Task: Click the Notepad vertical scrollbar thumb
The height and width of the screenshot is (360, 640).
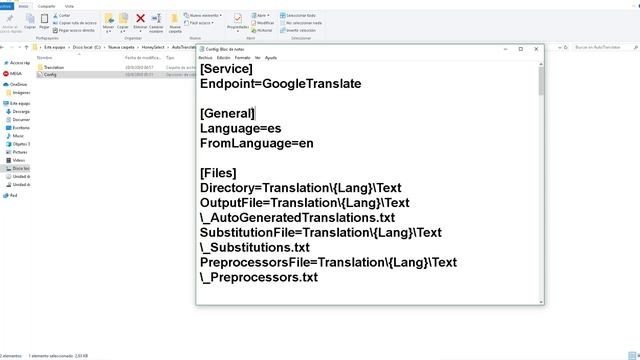Action: pyautogui.click(x=541, y=81)
